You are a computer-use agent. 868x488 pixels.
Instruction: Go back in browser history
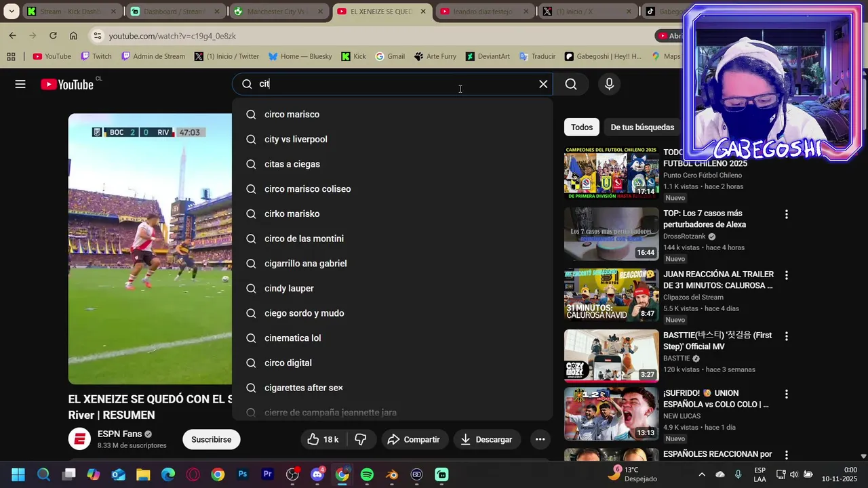12,35
